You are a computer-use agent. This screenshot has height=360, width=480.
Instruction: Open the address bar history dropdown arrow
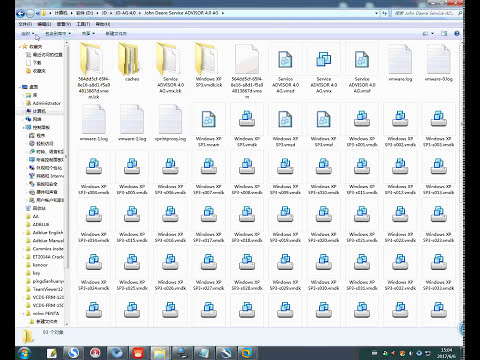(377, 13)
